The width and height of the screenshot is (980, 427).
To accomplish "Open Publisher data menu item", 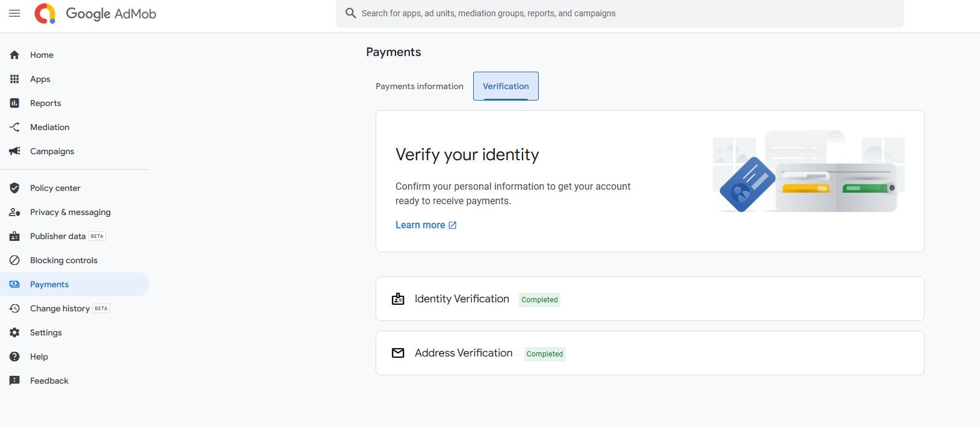I will click(x=75, y=236).
